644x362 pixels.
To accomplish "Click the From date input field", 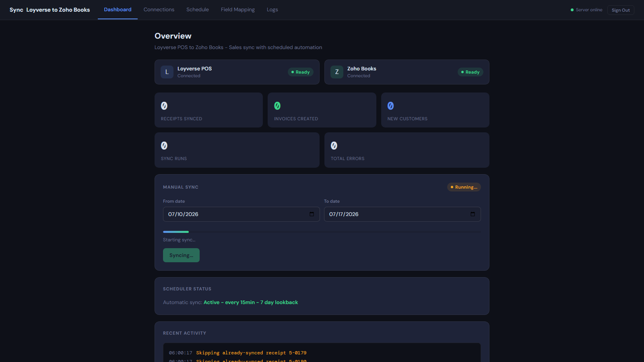I will tap(241, 214).
